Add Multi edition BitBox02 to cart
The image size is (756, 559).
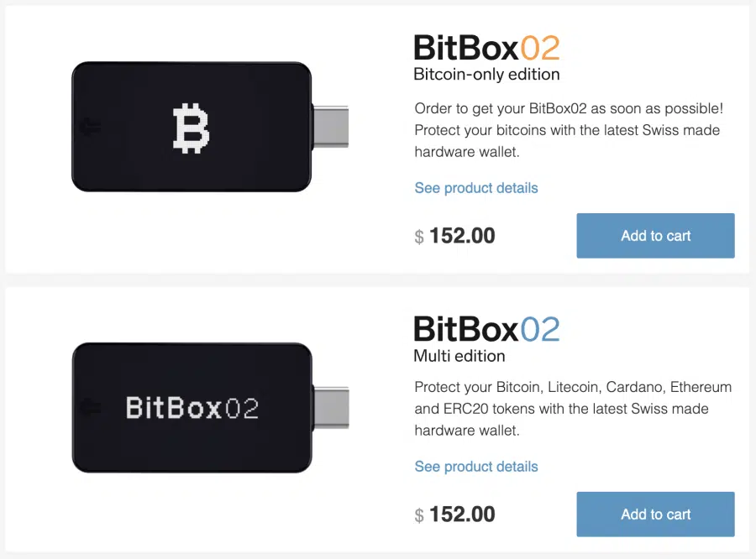[655, 515]
